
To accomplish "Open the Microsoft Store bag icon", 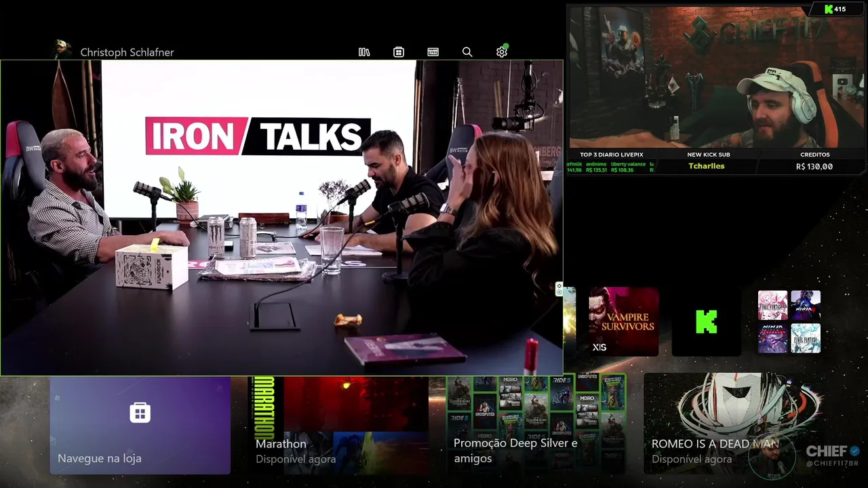I will (399, 52).
